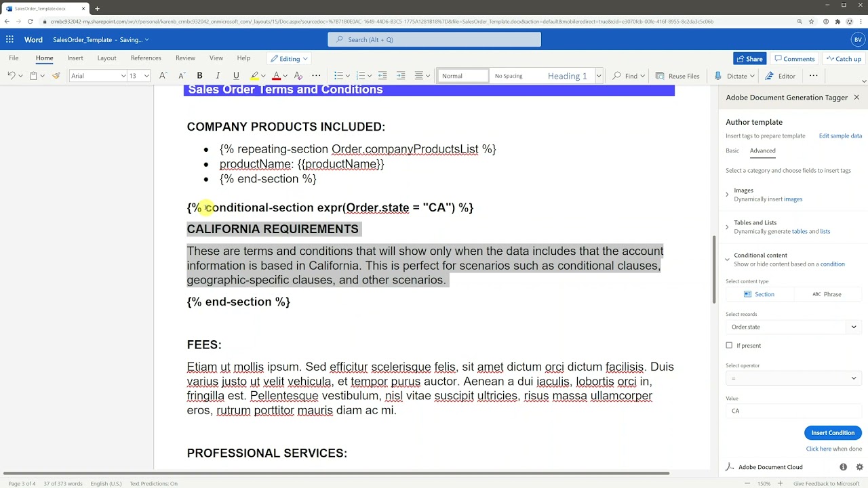Click the Dictate microphone icon
This screenshot has width=868, height=488.
tap(718, 76)
